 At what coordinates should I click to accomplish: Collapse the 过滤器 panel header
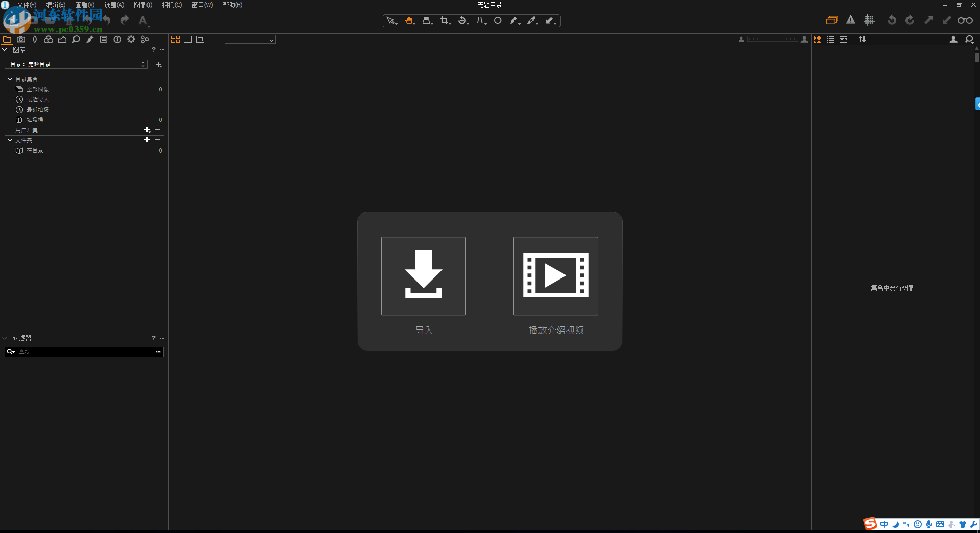4,338
